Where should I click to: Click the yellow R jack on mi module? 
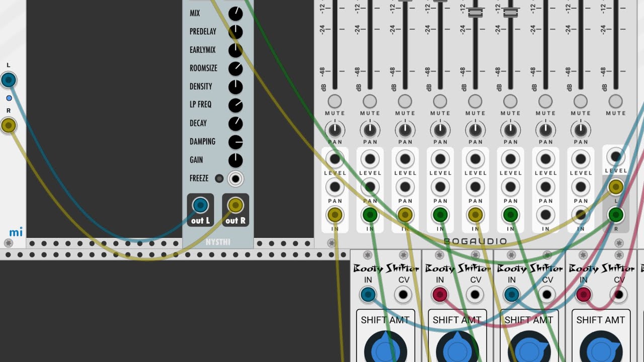8,125
